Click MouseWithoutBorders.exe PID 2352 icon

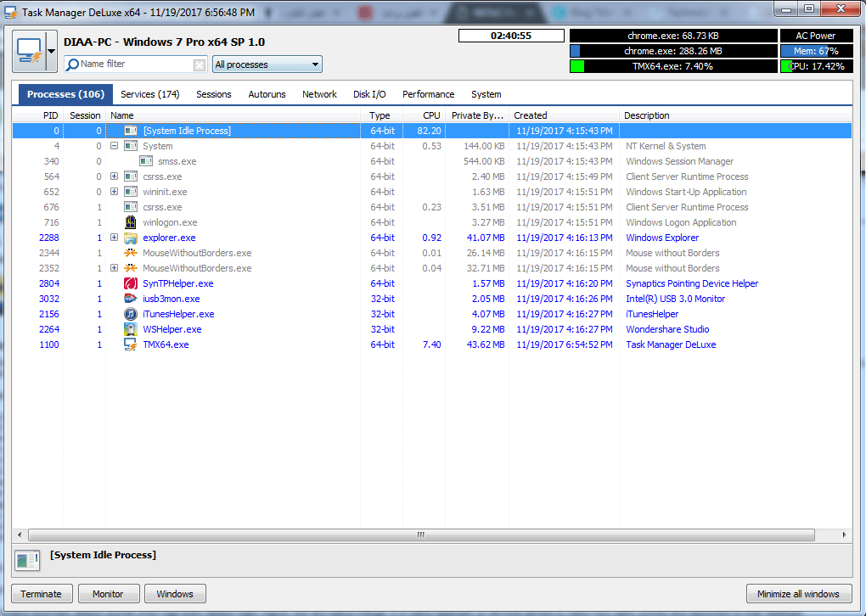[131, 268]
